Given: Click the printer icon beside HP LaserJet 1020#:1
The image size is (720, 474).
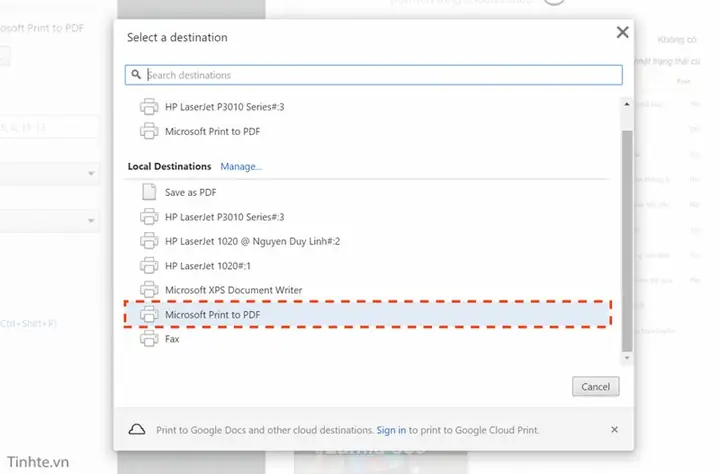Looking at the screenshot, I should pyautogui.click(x=149, y=265).
